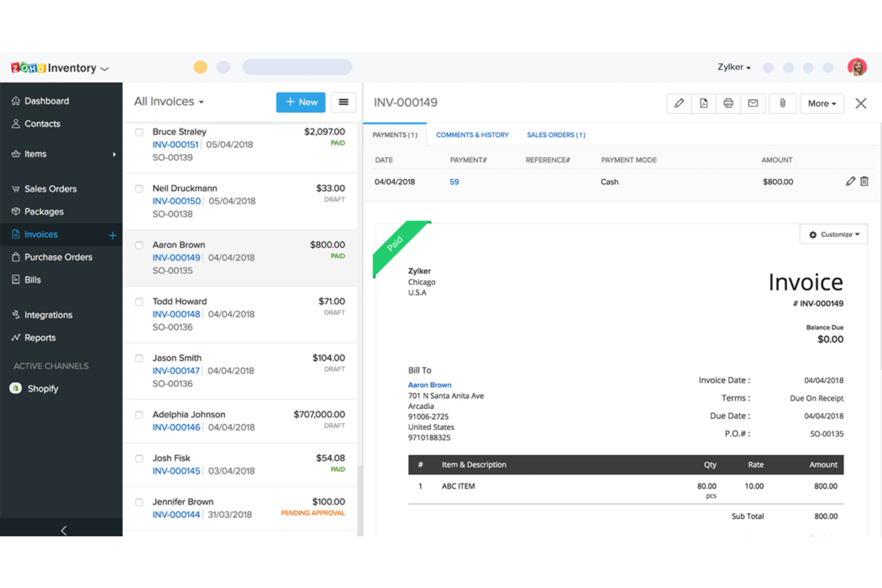Select Contacts in the left sidebar

42,124
